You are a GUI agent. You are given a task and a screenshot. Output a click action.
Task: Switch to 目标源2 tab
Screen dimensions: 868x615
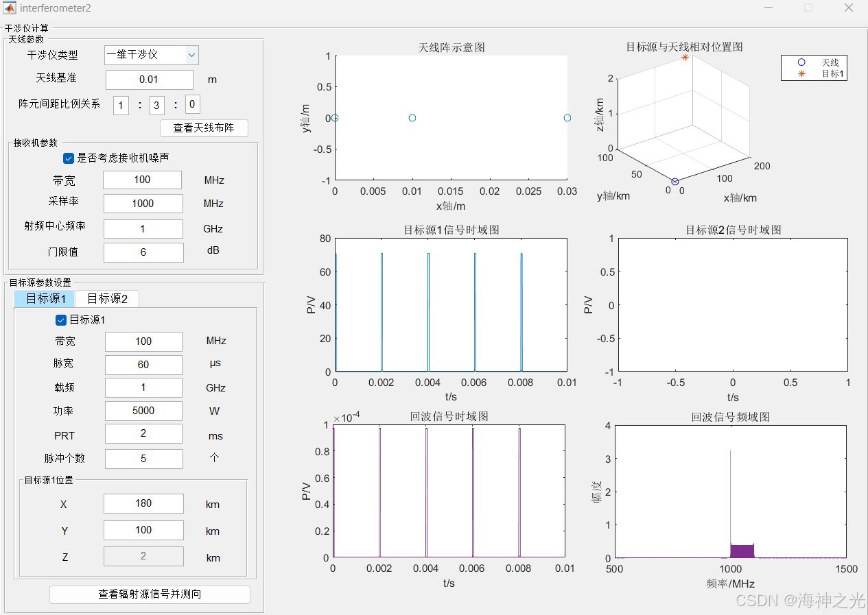(x=107, y=298)
